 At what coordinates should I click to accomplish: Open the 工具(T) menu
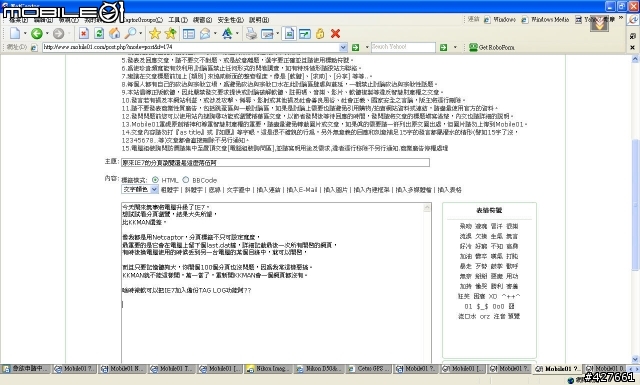178,20
